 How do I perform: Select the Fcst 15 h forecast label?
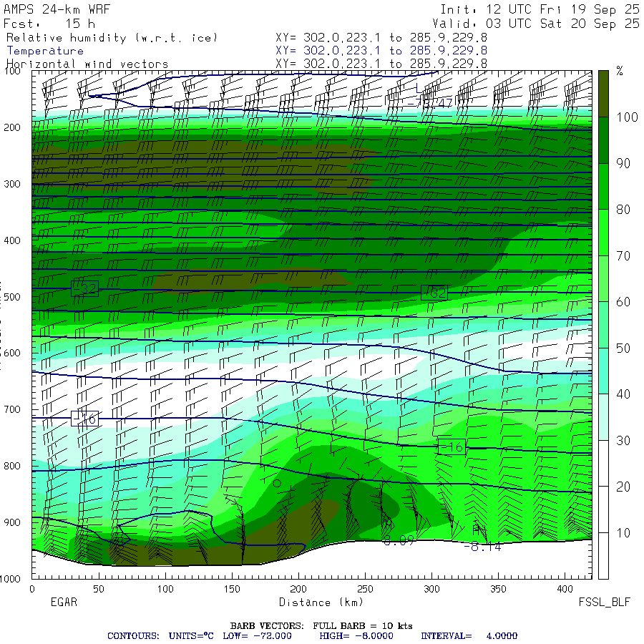(x=49, y=24)
